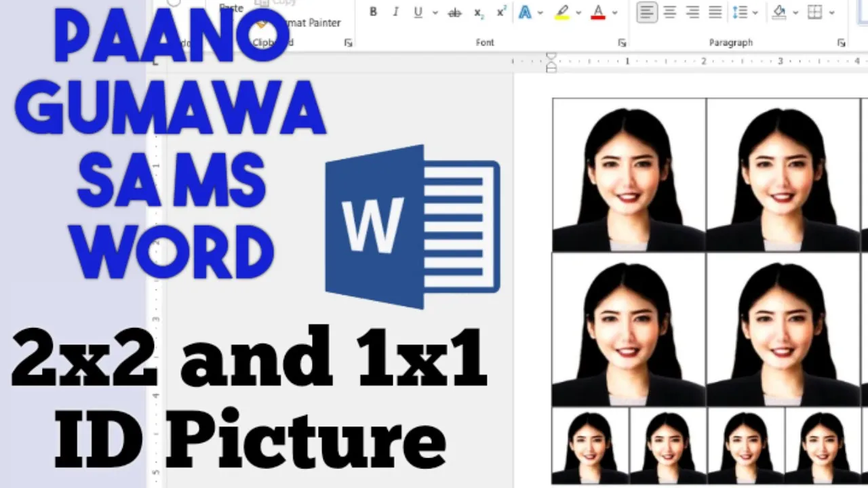Screen dimensions: 868x488
Task: Open the Font dialog box launcher
Action: pos(622,43)
